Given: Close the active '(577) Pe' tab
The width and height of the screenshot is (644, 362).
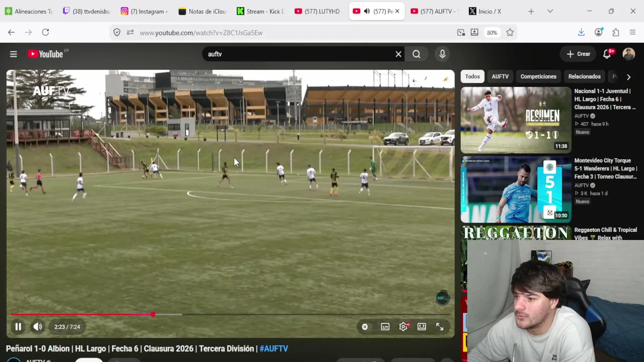Looking at the screenshot, I should point(397,11).
